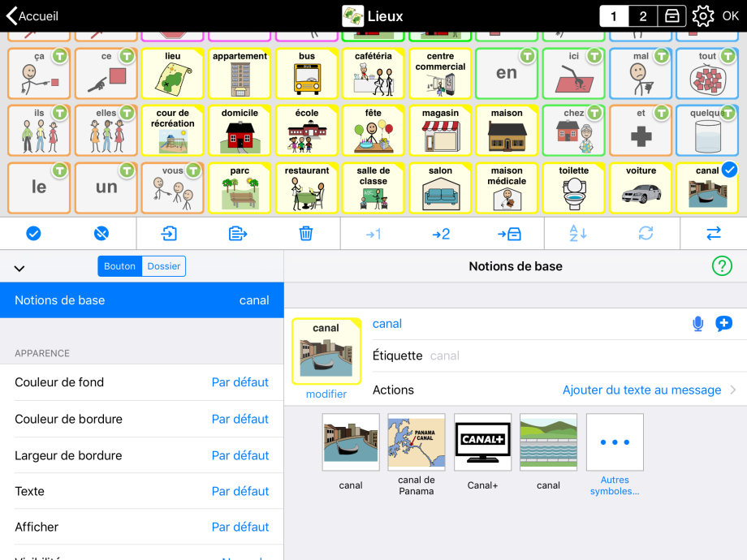The width and height of the screenshot is (747, 560).
Task: Open settings gear in top bar
Action: 702,16
